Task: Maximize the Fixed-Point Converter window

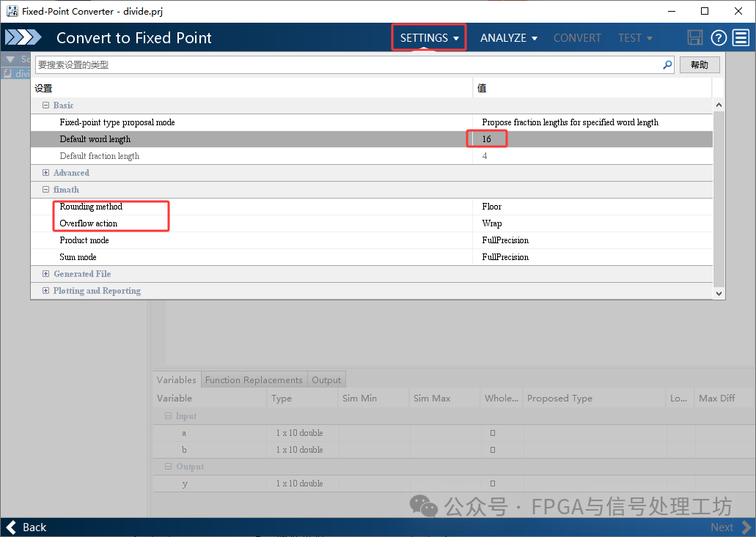Action: tap(705, 11)
